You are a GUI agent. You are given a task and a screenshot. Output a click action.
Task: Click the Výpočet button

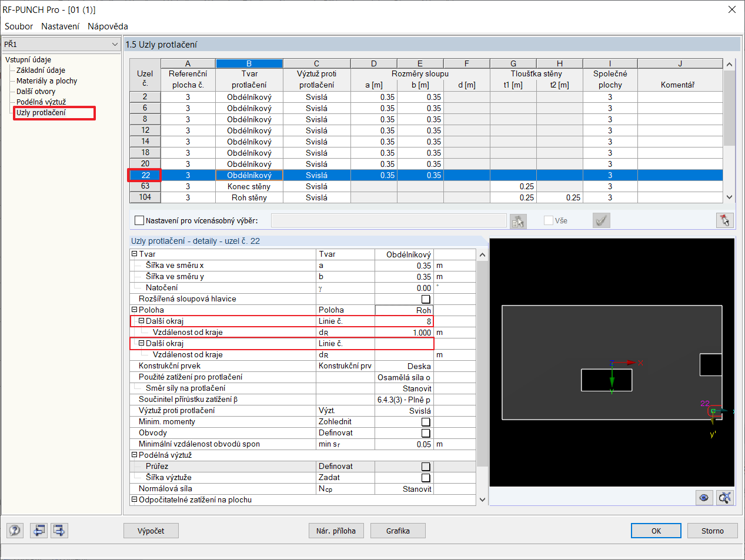coord(151,531)
